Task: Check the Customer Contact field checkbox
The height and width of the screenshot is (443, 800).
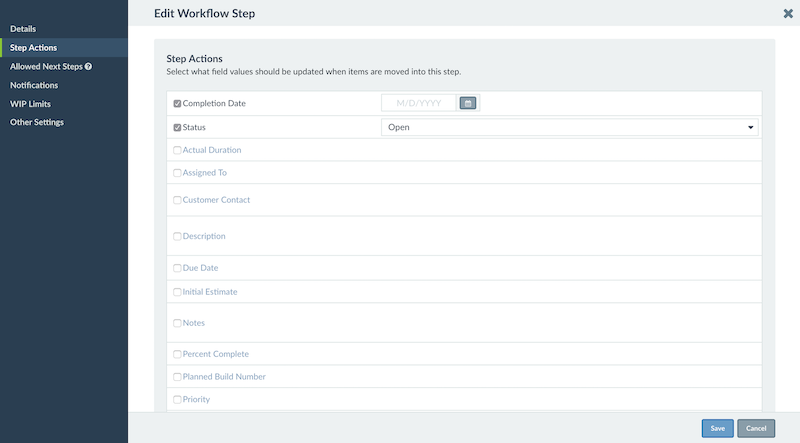Action: pos(177,200)
